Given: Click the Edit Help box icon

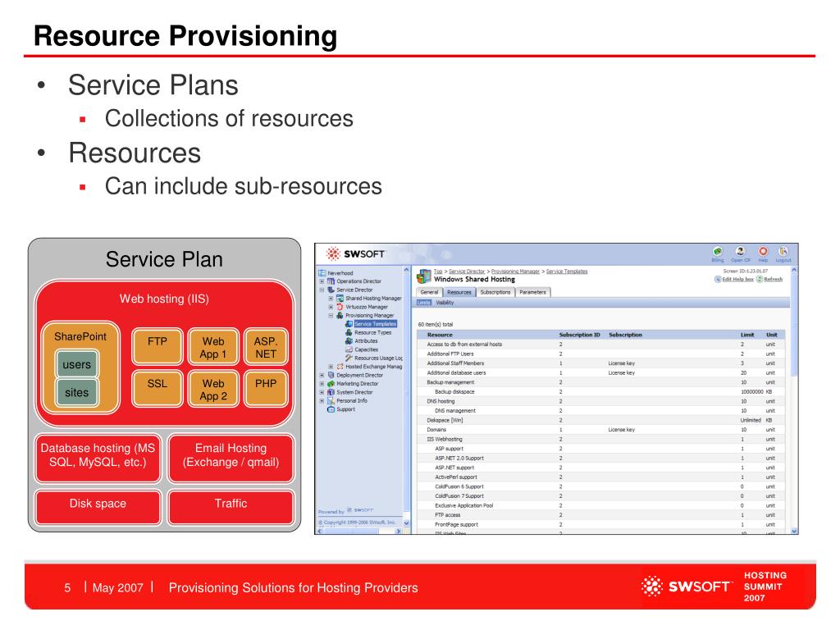Looking at the screenshot, I should [x=718, y=279].
